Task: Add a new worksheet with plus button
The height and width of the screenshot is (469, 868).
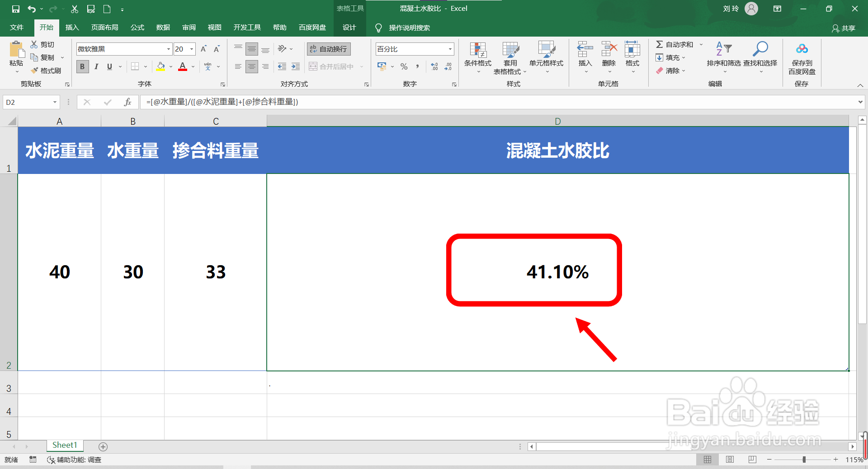Action: 103,446
